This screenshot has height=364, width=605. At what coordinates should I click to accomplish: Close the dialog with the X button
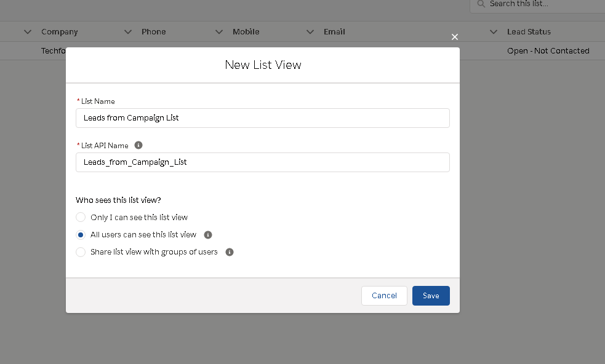coord(455,37)
